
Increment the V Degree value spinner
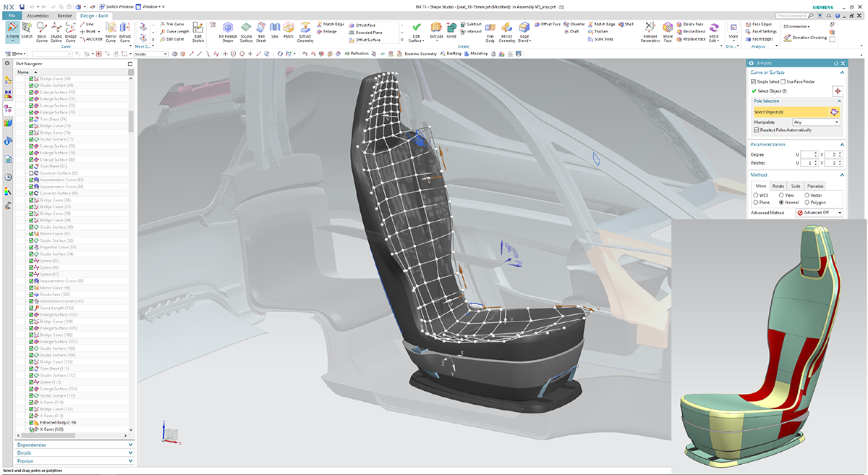pyautogui.click(x=840, y=152)
